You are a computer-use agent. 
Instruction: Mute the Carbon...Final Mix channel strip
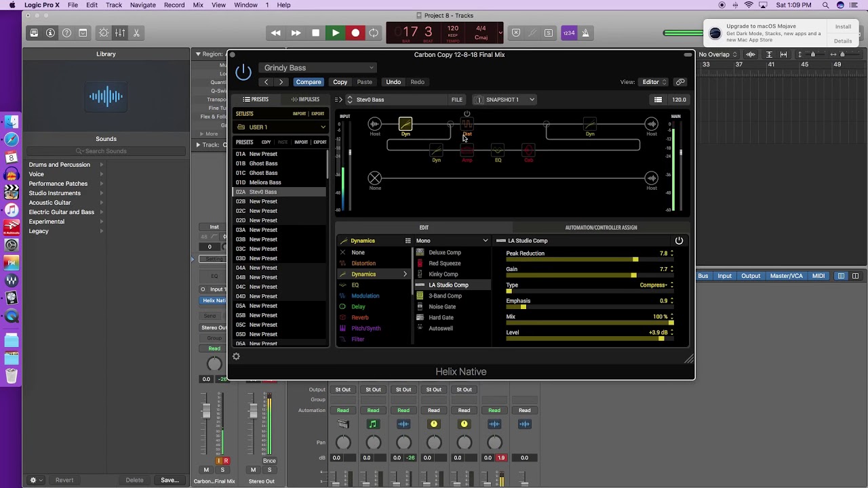click(x=206, y=470)
